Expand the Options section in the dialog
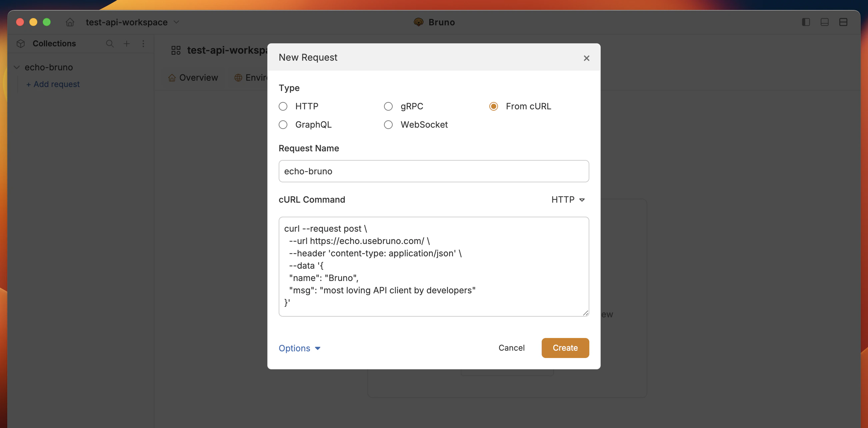Screen dimensions: 868x428 [x=299, y=348]
